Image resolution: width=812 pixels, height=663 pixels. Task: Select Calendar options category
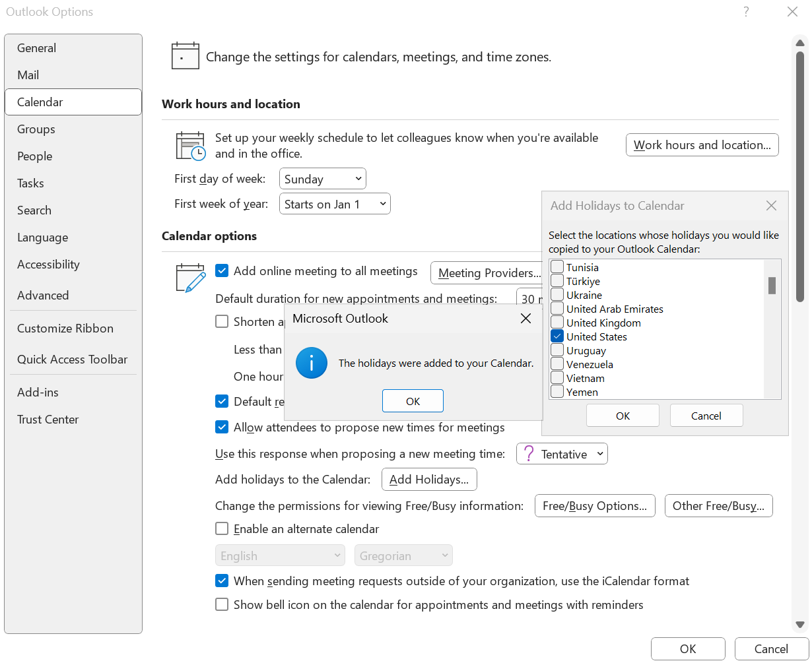[x=73, y=102]
